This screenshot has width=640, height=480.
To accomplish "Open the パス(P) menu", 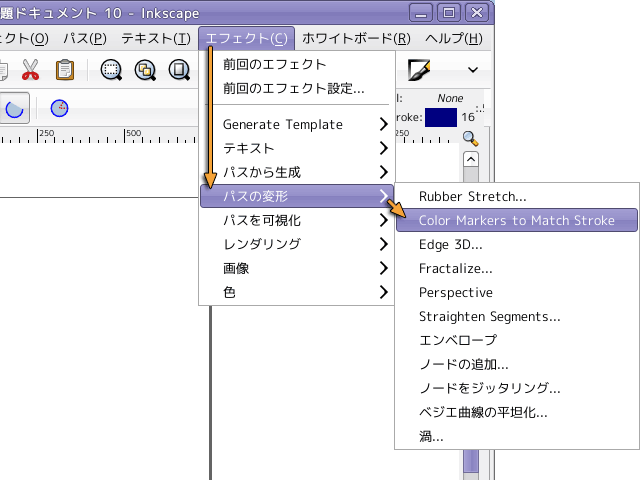I will (85, 39).
